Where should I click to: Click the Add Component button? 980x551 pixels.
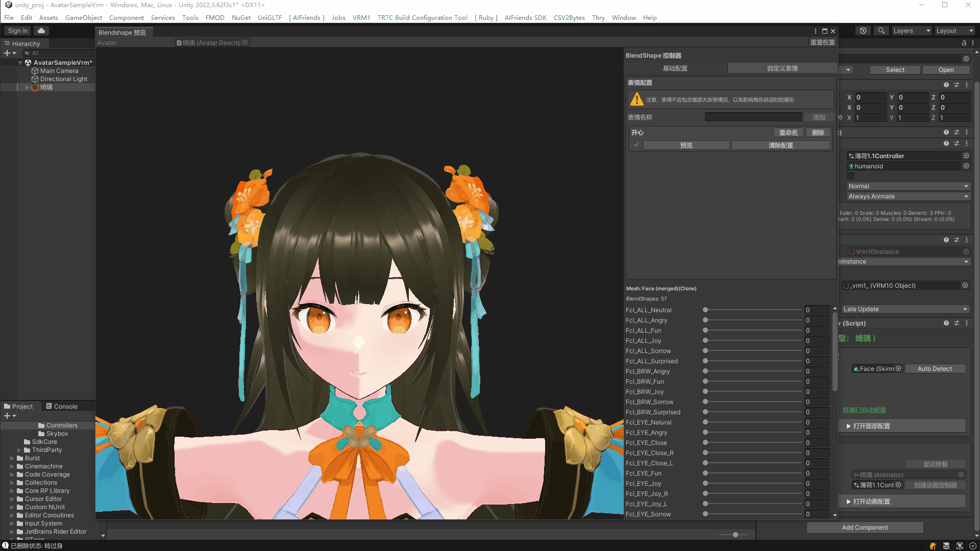[865, 528]
